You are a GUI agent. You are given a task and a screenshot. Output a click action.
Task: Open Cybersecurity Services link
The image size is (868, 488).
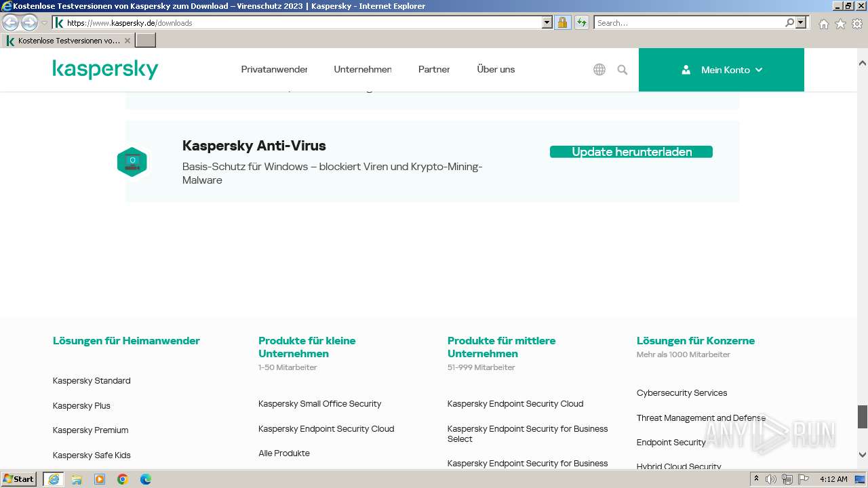click(x=682, y=393)
